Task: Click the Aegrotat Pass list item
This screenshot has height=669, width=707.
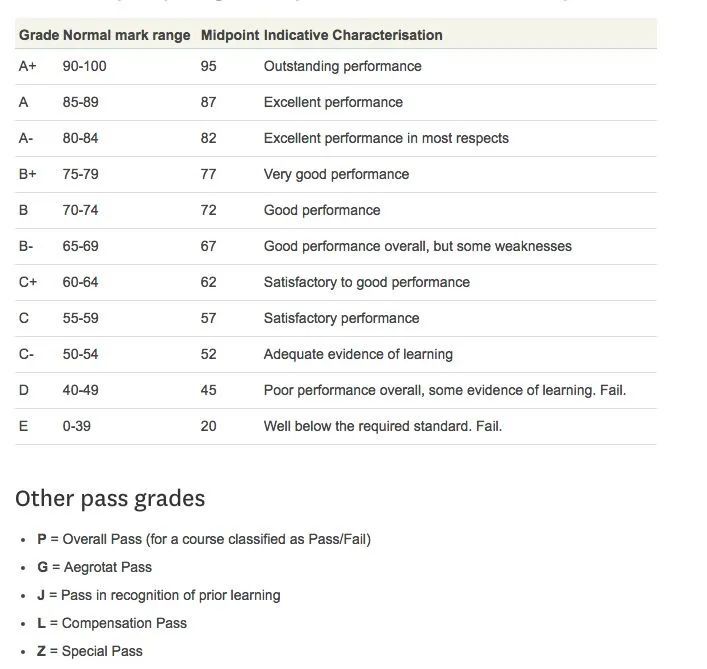Action: [94, 567]
